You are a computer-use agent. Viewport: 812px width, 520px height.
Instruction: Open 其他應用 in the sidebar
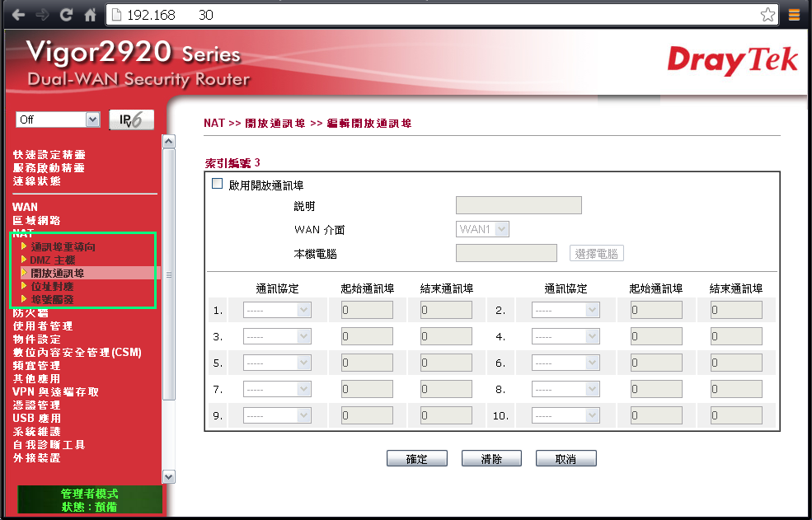tap(37, 378)
